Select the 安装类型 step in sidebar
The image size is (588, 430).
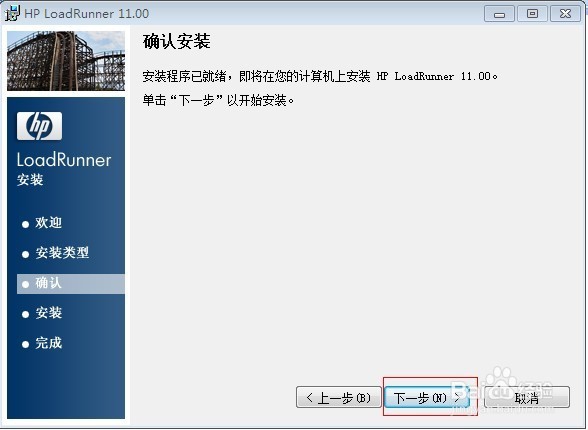[x=62, y=253]
